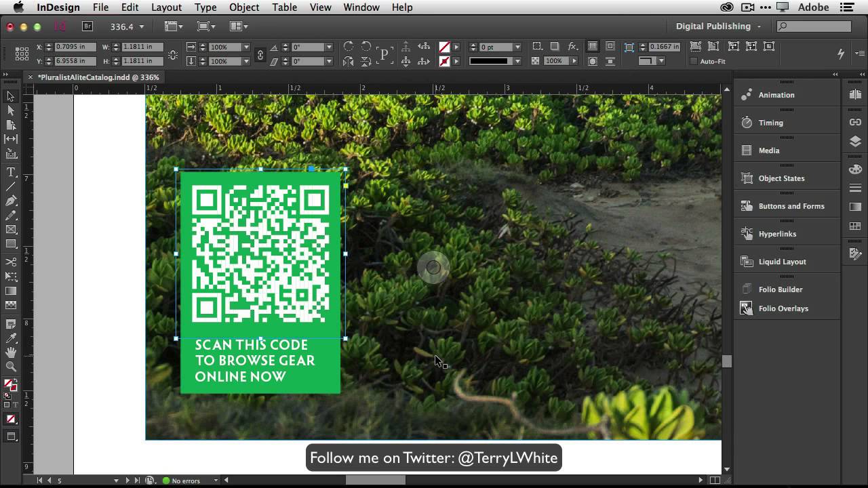Open the Layers panel icon

pos(855,142)
